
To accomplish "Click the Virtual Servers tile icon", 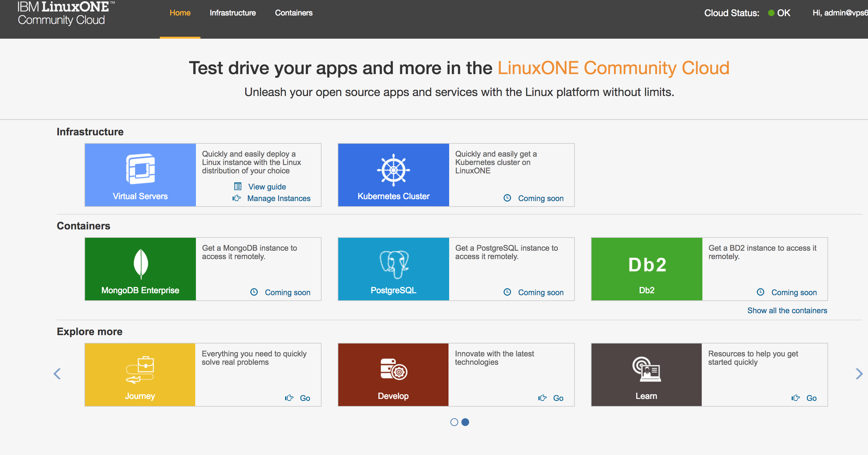I will coord(140,169).
